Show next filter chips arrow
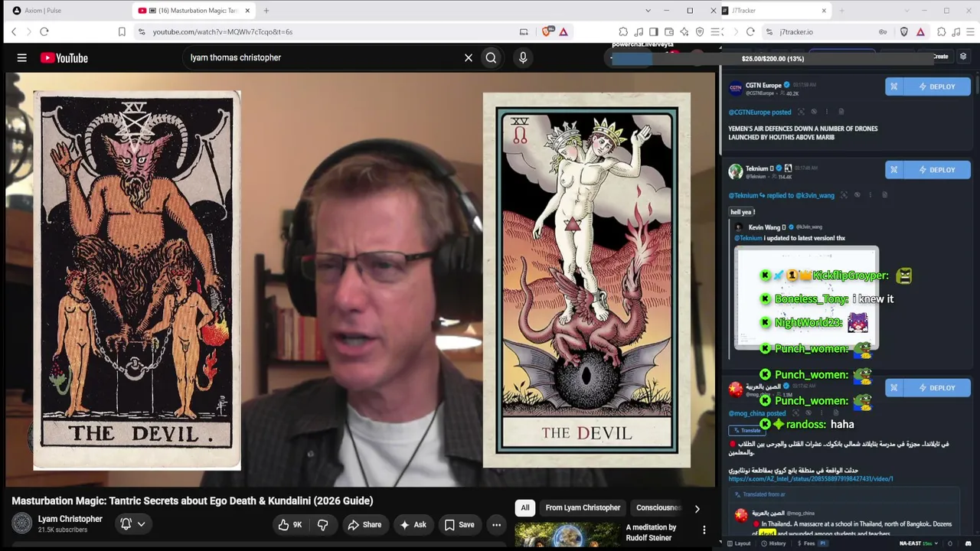The width and height of the screenshot is (980, 551). tap(697, 508)
